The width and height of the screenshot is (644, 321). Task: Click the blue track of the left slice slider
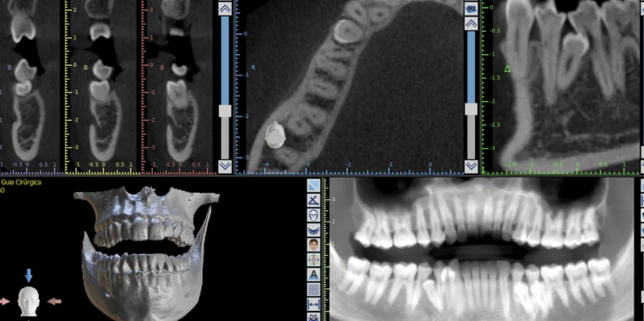pyautogui.click(x=225, y=61)
